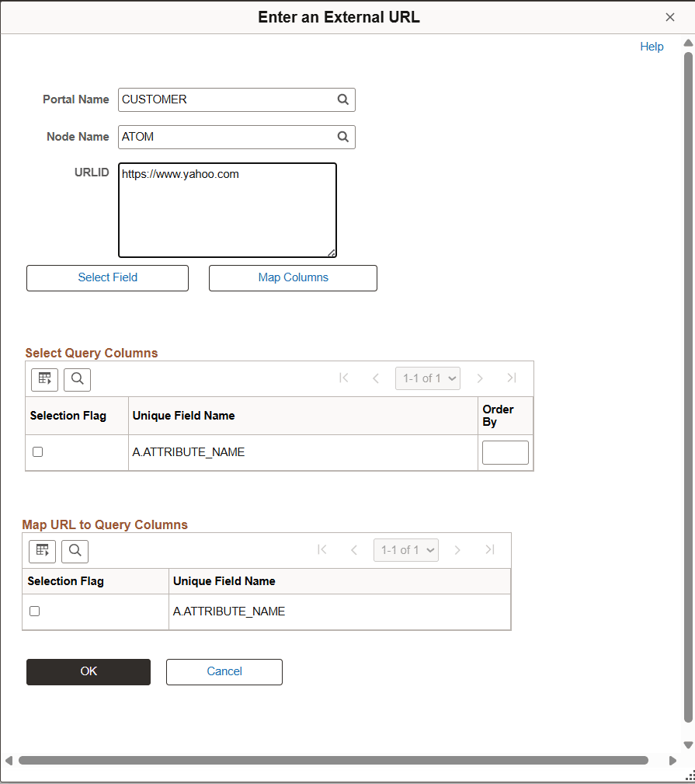The width and height of the screenshot is (695, 784).
Task: Open the grid action menu in Select Query Columns
Action: tap(44, 379)
